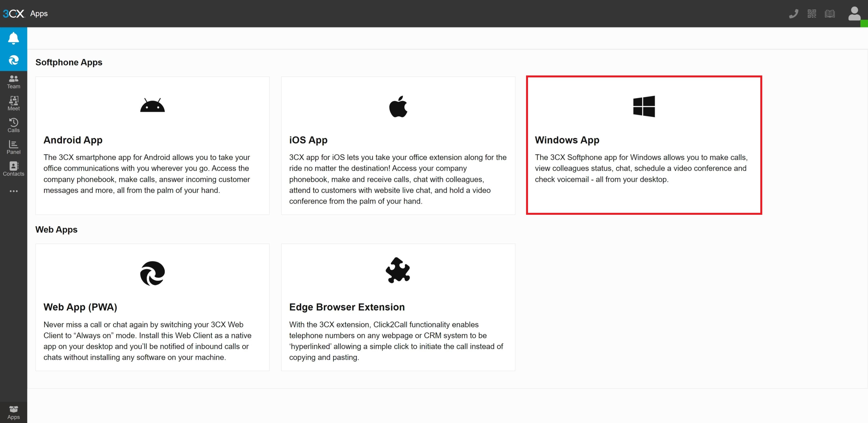This screenshot has height=423, width=868.
Task: Open the dial pad phone icon
Action: click(x=793, y=14)
